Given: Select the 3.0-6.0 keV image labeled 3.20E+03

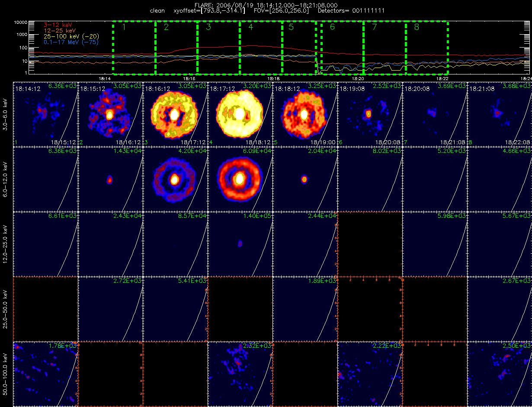Looking at the screenshot, I should [240, 114].
